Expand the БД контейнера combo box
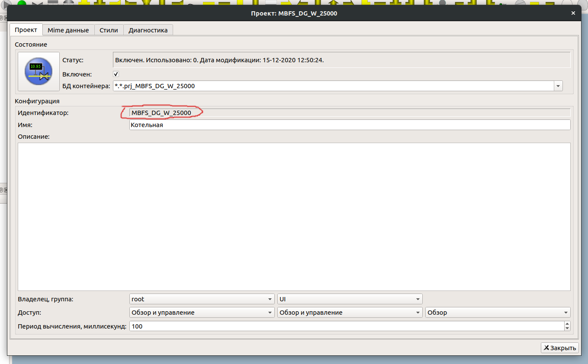Viewport: 588px width, 364px height. point(558,86)
